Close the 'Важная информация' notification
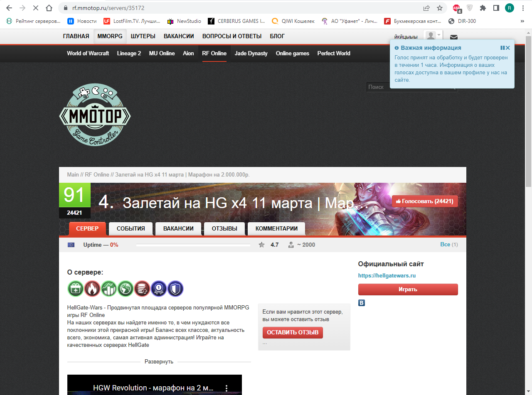The height and width of the screenshot is (395, 532). tap(508, 48)
